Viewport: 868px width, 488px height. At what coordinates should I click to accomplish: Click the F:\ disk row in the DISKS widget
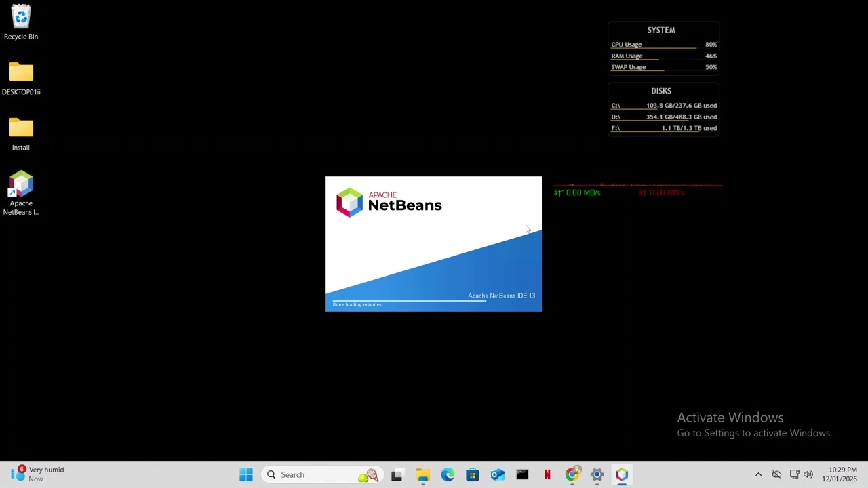tap(663, 128)
